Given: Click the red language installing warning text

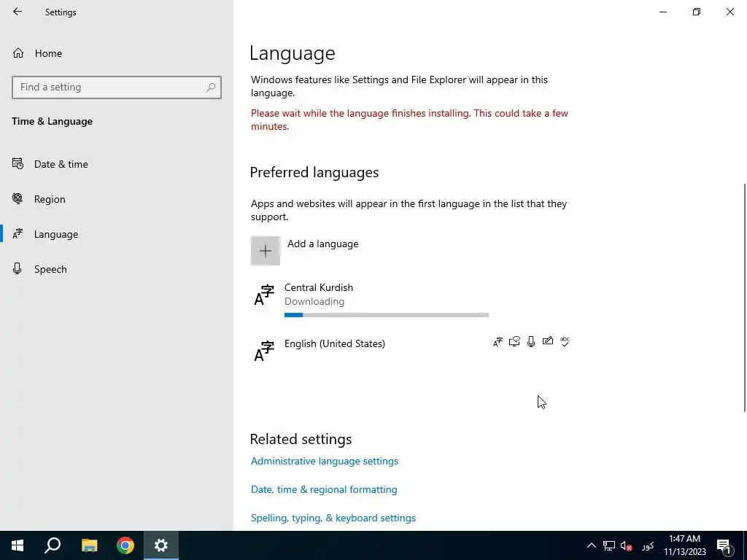Looking at the screenshot, I should point(410,120).
